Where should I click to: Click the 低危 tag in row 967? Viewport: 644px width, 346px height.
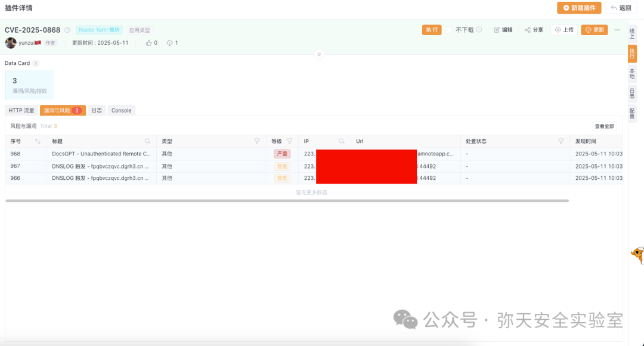(x=282, y=166)
